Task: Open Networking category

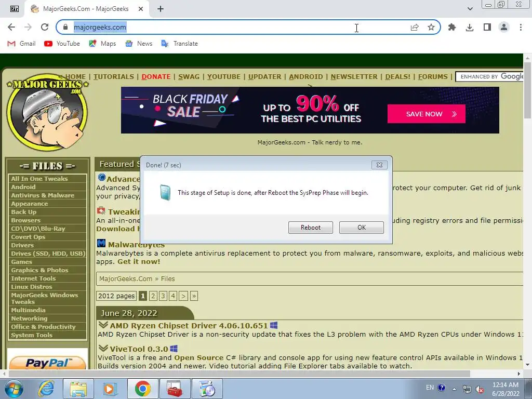Action: (x=29, y=318)
